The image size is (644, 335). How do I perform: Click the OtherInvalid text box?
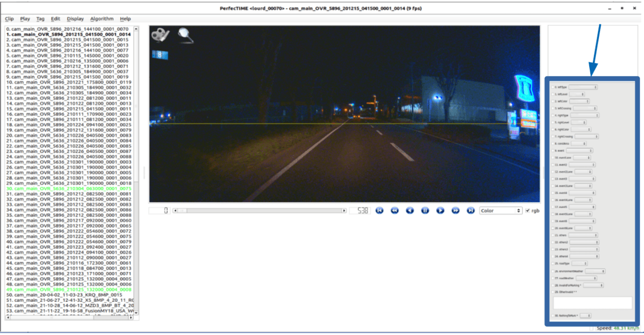click(x=592, y=302)
